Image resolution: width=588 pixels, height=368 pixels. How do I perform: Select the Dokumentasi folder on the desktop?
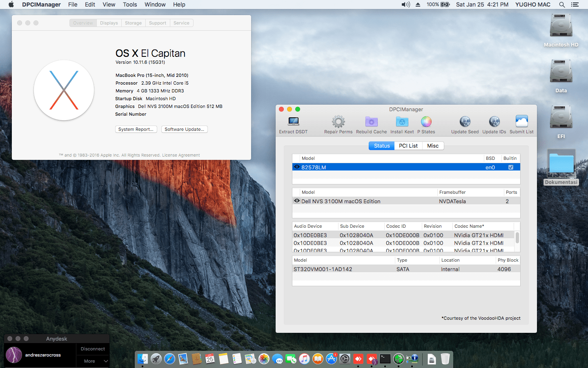[561, 164]
